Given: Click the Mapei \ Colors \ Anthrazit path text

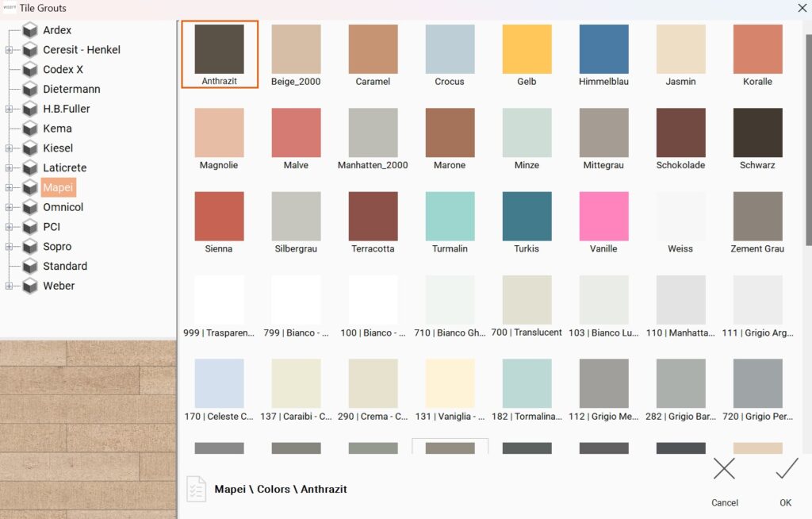Looking at the screenshot, I should click(281, 489).
